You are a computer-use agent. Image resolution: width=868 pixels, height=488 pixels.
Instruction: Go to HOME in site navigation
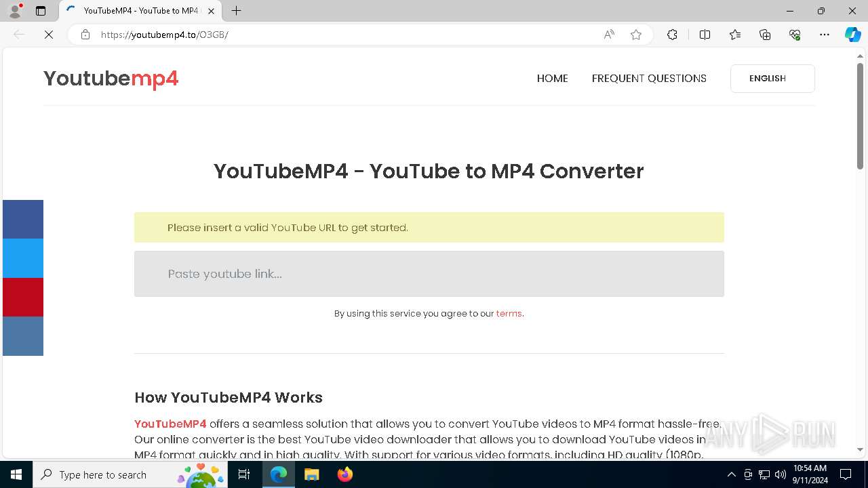(553, 79)
